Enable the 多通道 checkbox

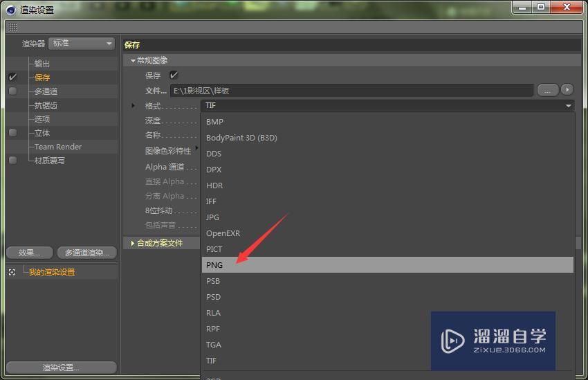(x=12, y=91)
